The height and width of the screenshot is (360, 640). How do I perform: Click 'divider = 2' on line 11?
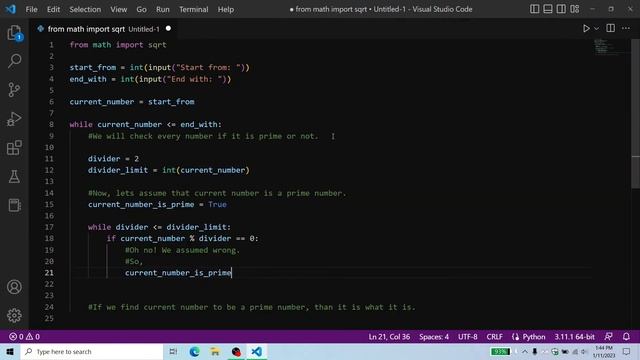pos(113,159)
